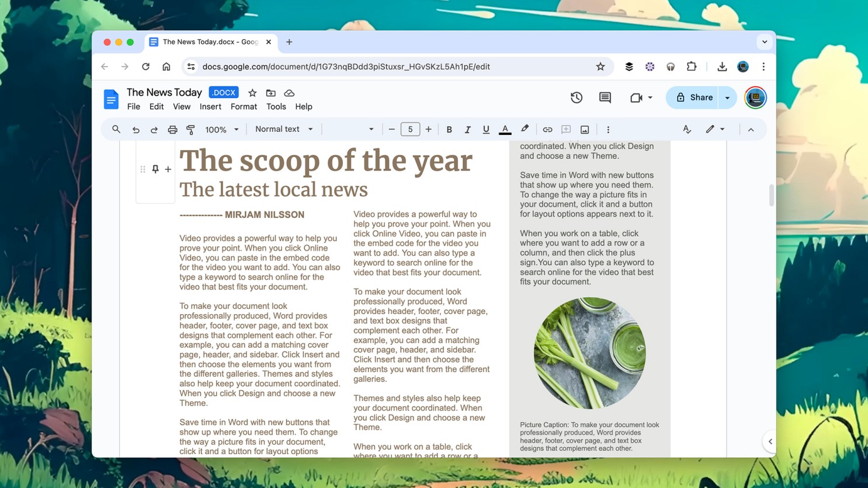Toggle italic formatting

(467, 130)
